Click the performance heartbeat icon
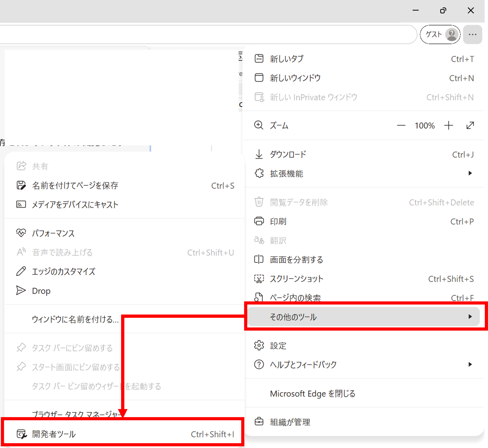Screen dimensions: 488x448 21,233
